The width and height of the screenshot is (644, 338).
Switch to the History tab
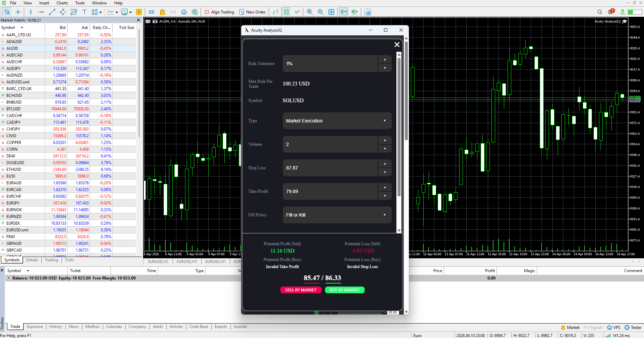[56, 327]
